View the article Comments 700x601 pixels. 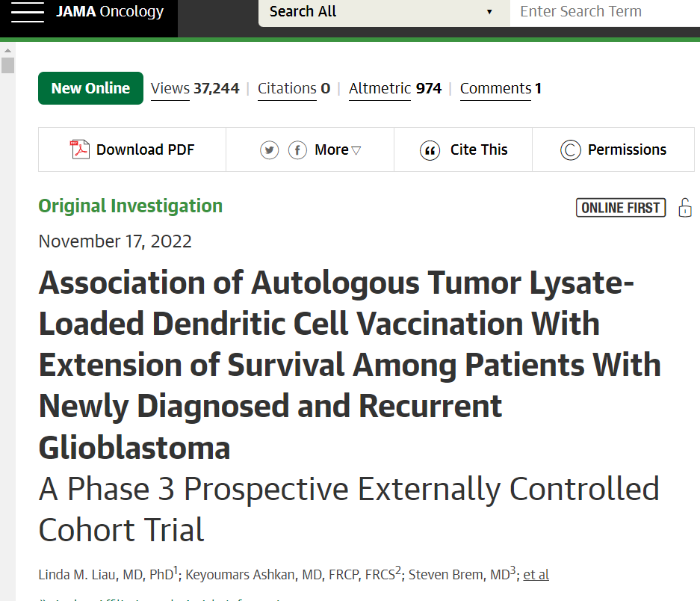click(x=496, y=88)
